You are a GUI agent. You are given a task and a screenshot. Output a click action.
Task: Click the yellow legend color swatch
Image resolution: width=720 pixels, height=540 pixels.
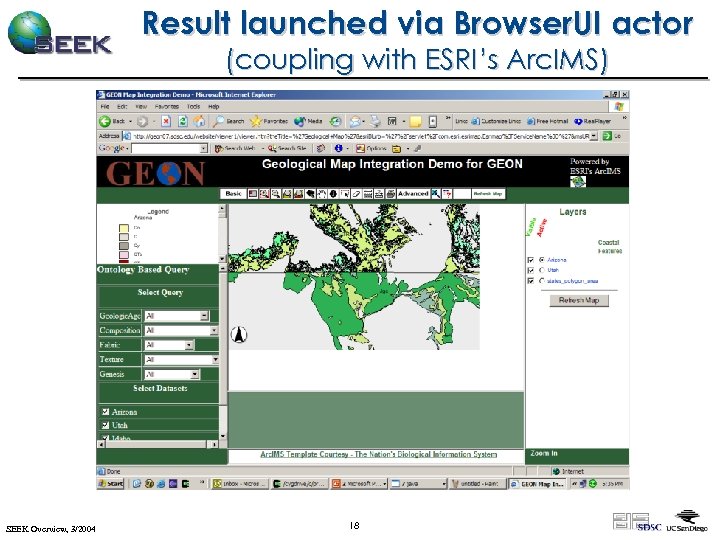[124, 228]
